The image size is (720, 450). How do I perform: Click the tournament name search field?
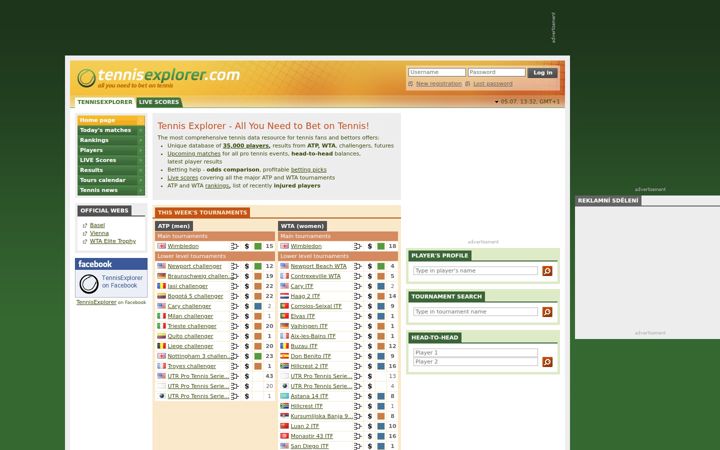click(475, 312)
